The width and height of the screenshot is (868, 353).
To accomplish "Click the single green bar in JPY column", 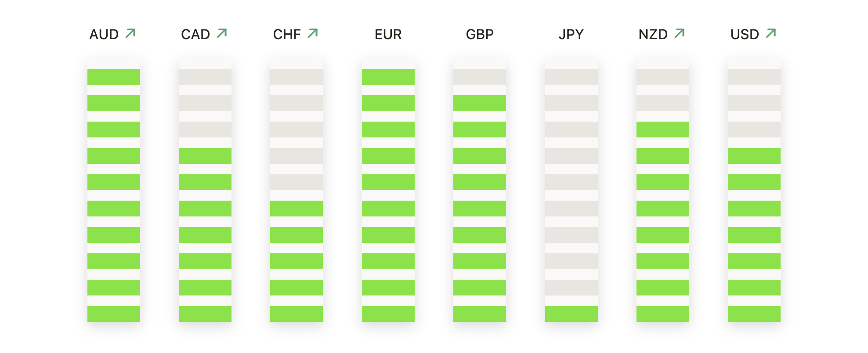I will pos(571,314).
